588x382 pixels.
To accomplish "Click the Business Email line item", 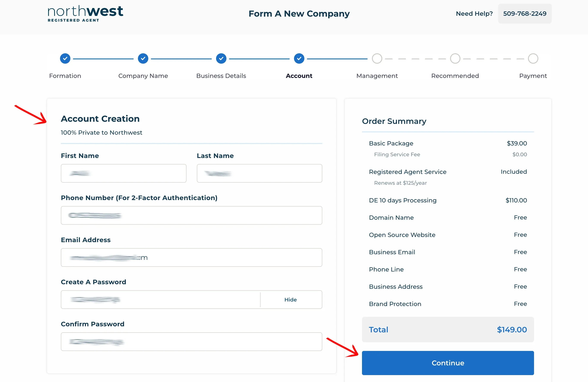I will tap(392, 252).
